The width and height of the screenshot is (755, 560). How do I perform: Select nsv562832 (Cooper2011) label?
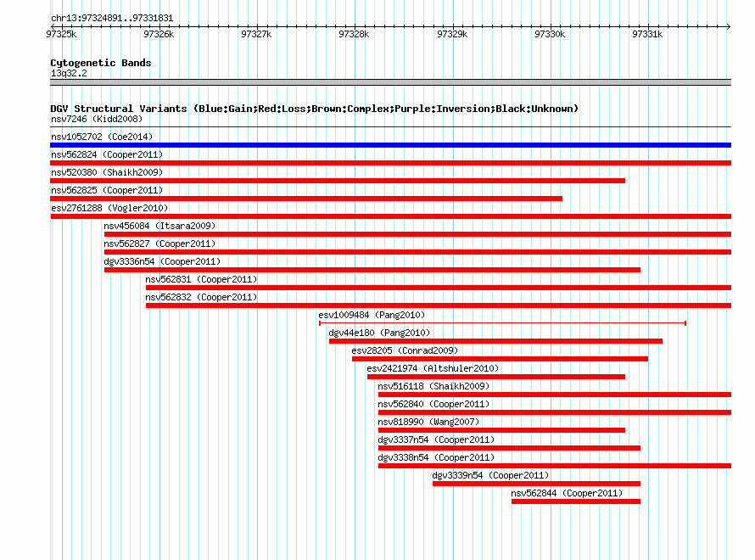(x=201, y=297)
